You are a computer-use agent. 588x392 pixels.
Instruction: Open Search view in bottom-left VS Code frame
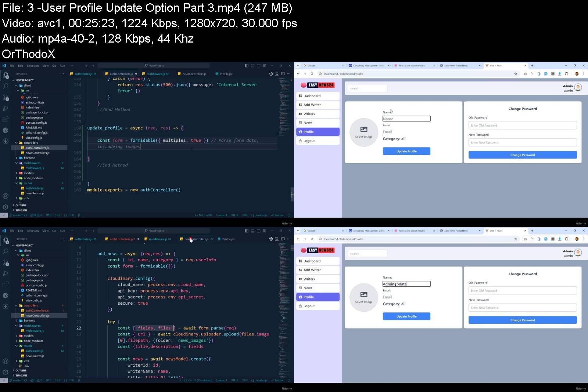point(6,251)
